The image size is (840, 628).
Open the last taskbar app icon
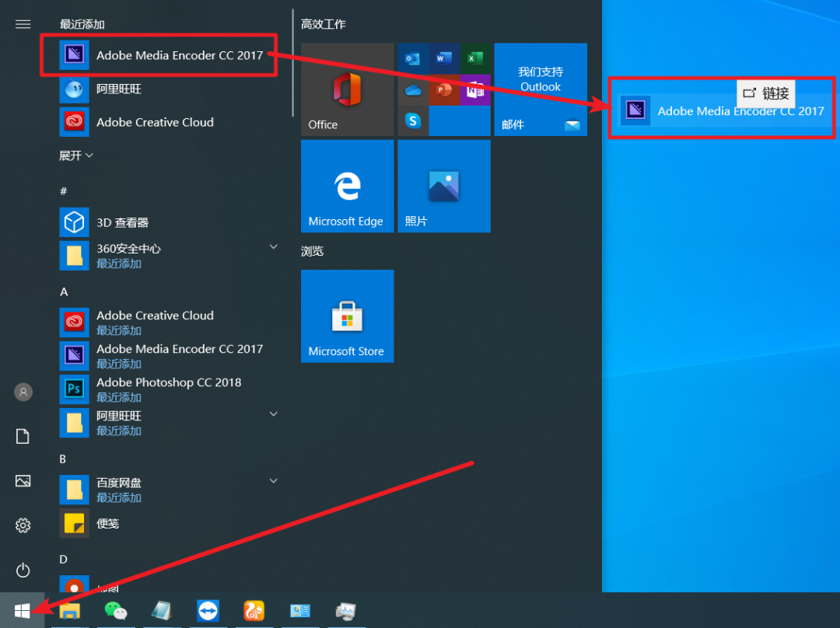coord(346,610)
